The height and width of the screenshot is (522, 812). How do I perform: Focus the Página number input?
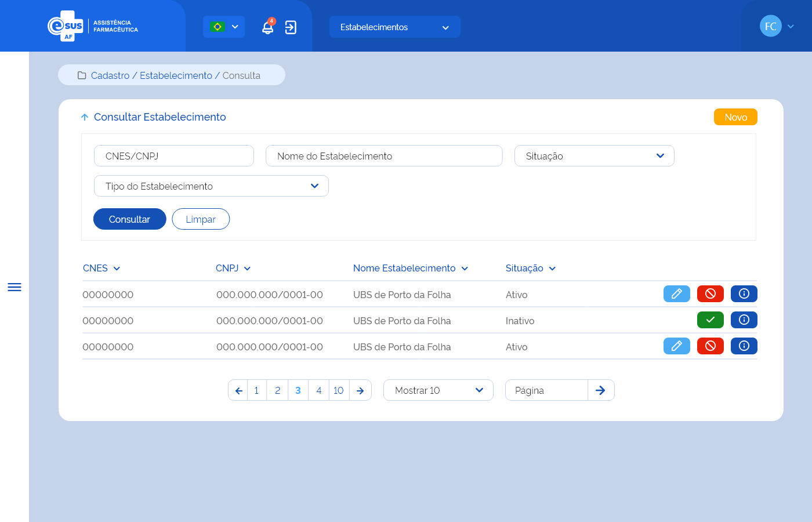pos(546,390)
